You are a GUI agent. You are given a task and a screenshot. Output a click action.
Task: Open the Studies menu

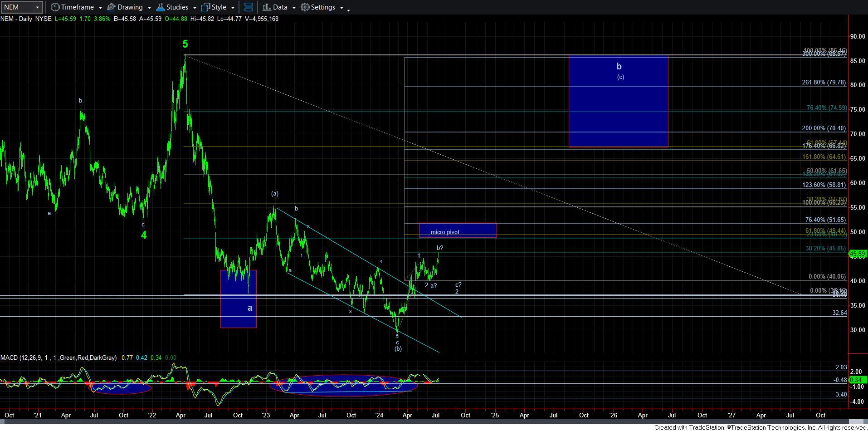(x=177, y=7)
